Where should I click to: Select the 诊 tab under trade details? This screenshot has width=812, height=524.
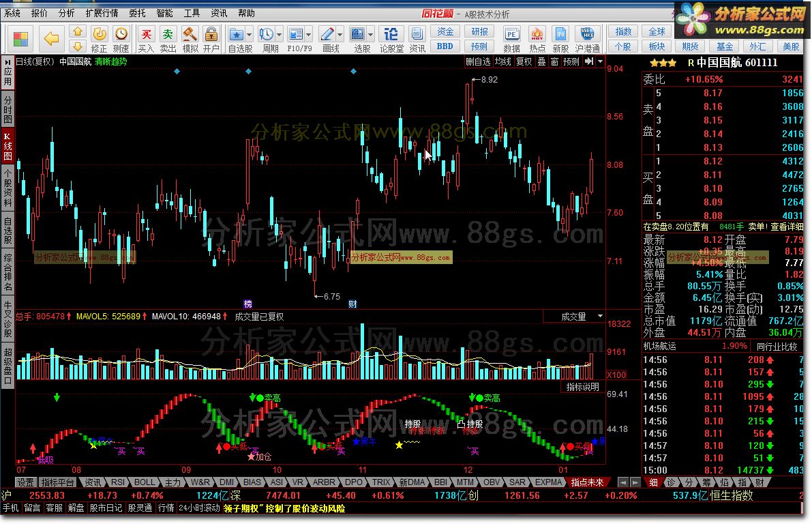tap(671, 482)
